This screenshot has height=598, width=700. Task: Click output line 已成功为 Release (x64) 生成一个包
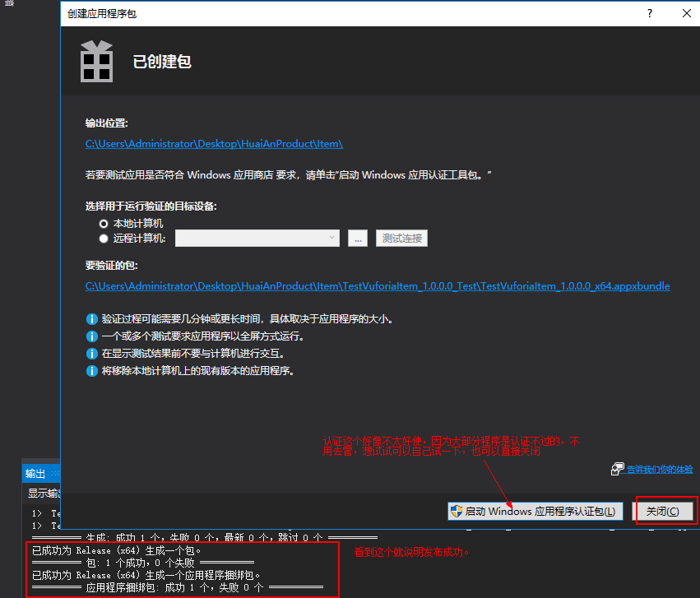117,550
